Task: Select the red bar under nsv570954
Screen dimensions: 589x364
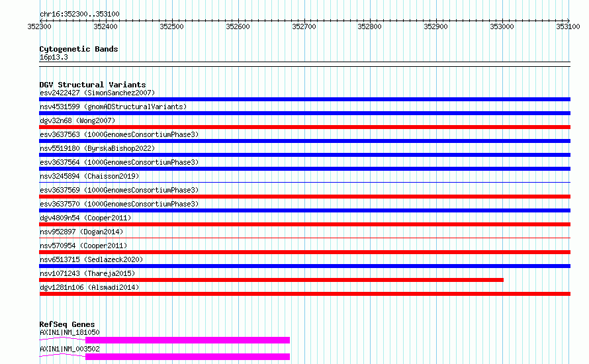Action: click(x=304, y=252)
